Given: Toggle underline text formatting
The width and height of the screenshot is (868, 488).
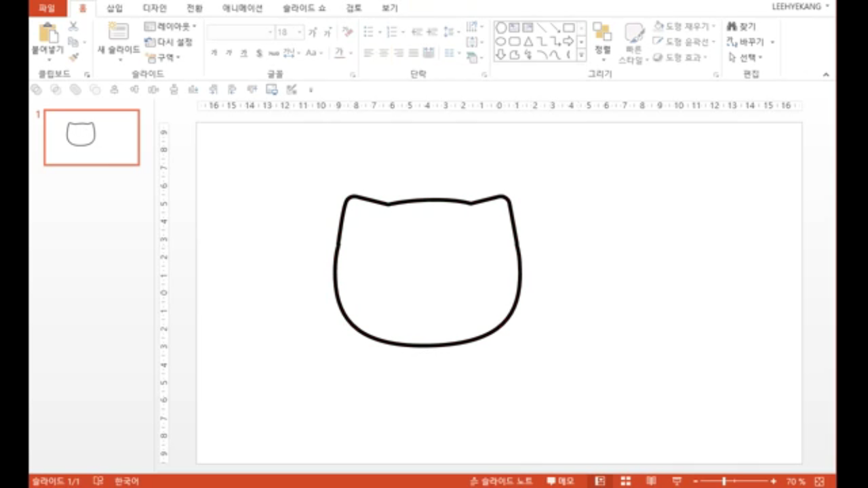Looking at the screenshot, I should 243,53.
